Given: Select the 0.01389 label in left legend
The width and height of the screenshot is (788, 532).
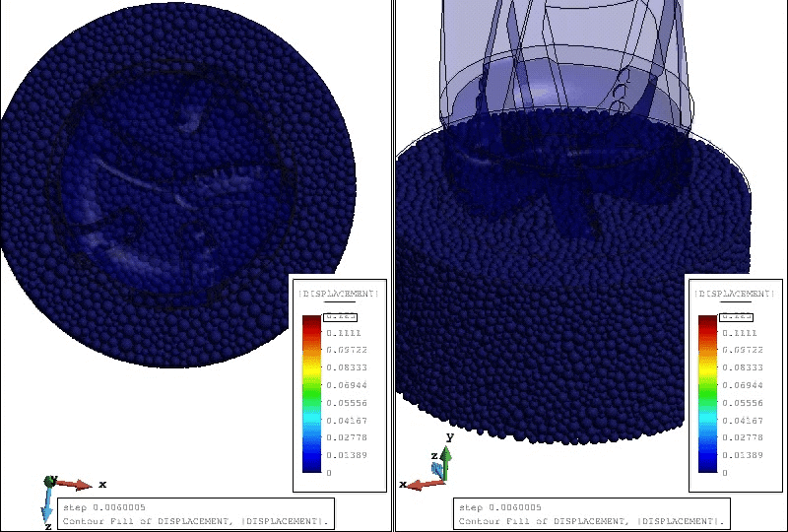Looking at the screenshot, I should coord(345,455).
